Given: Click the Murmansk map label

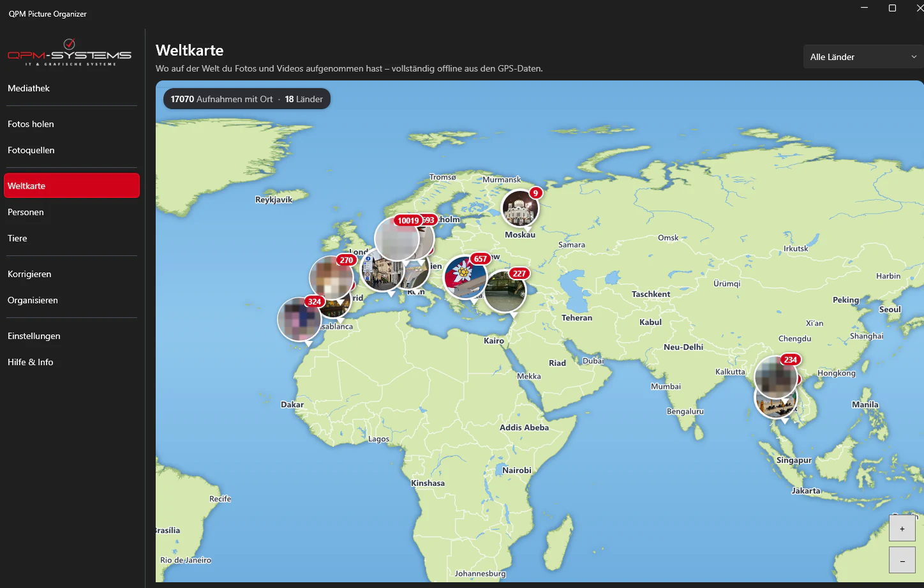Looking at the screenshot, I should pyautogui.click(x=502, y=179).
